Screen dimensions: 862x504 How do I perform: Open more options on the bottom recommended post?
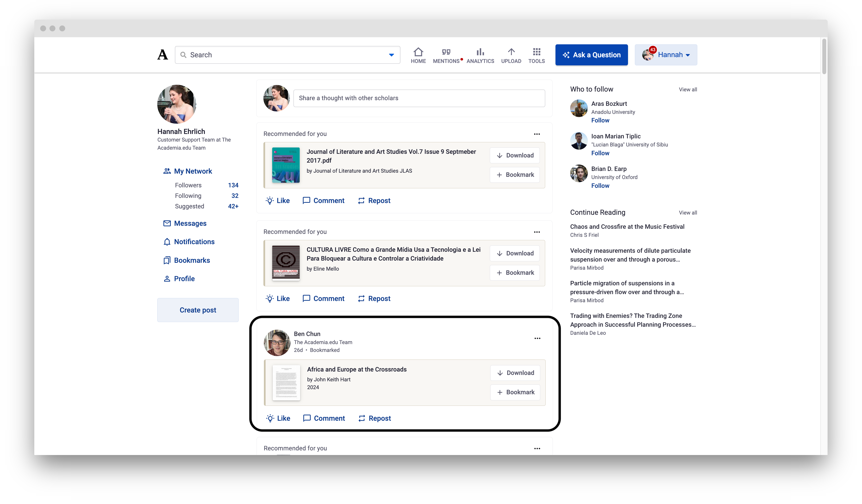tap(537, 449)
